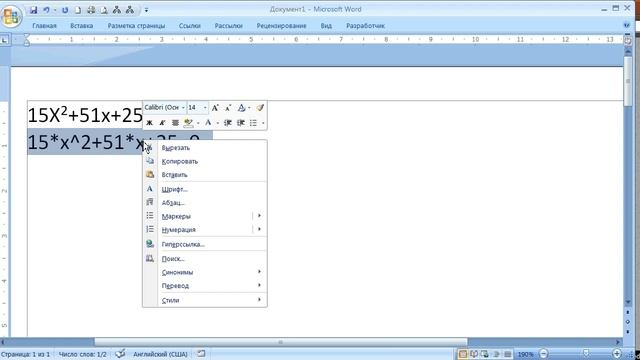Select Нумерация in context menu

(x=198, y=230)
